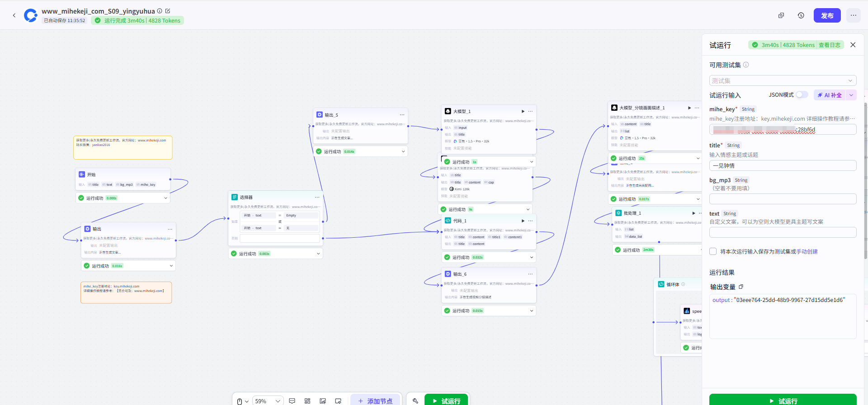Open the 输出_5 node three-dot menu
Screen dimensions: 868x405
pos(402,115)
